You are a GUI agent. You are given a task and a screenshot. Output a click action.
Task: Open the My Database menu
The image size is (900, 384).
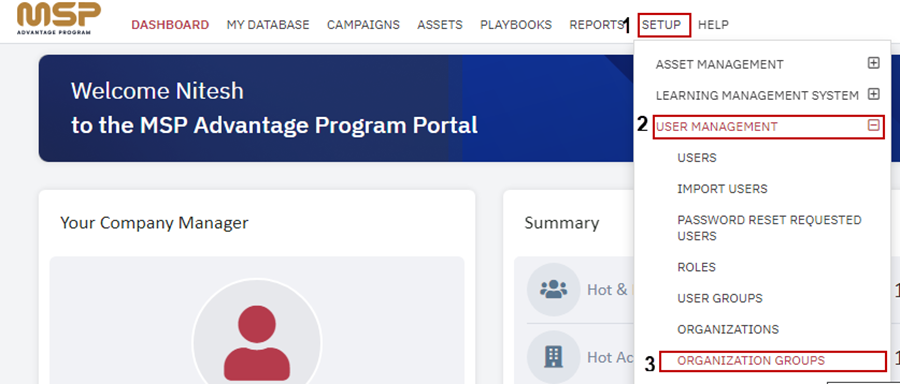268,25
